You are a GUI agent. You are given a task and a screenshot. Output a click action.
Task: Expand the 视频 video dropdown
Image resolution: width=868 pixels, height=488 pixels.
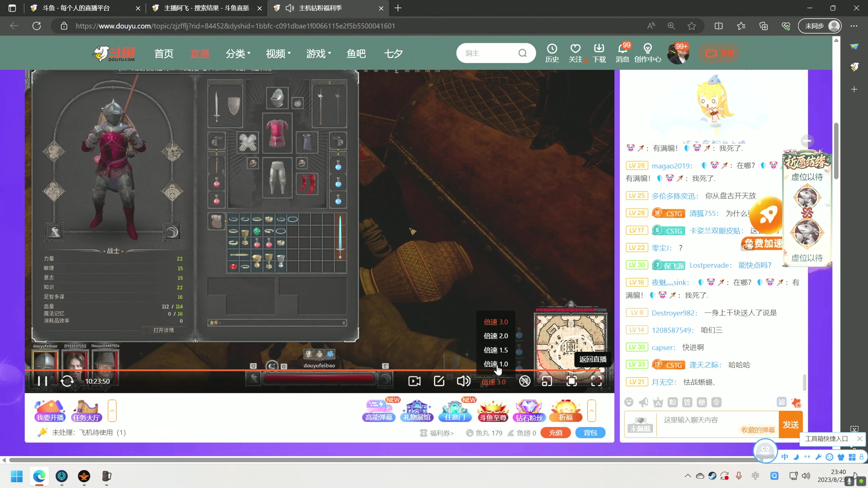pos(278,54)
